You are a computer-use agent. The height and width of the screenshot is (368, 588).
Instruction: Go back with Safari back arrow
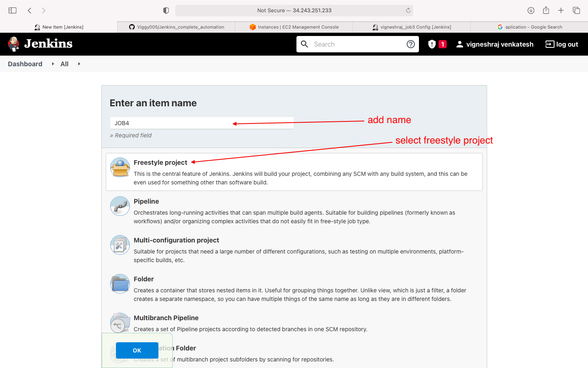[x=29, y=10]
